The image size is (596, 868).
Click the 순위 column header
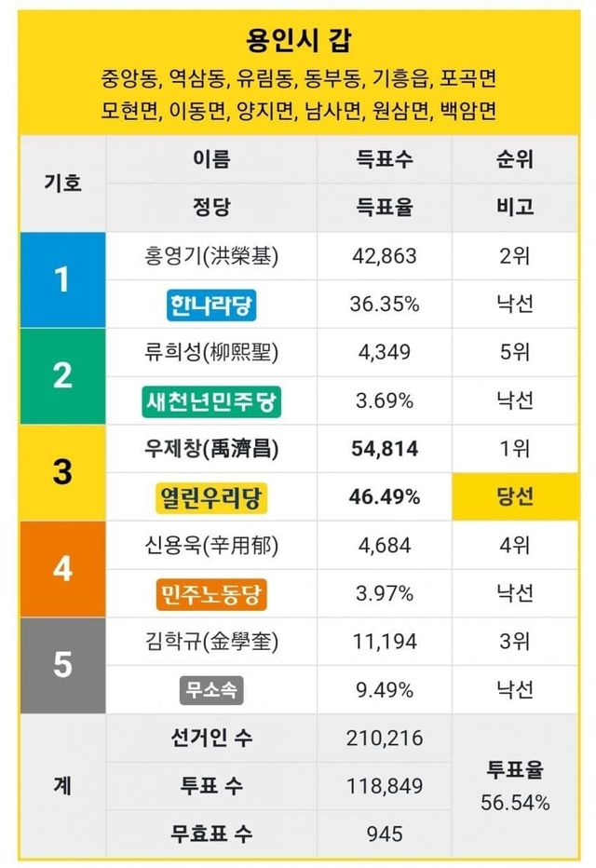point(515,159)
